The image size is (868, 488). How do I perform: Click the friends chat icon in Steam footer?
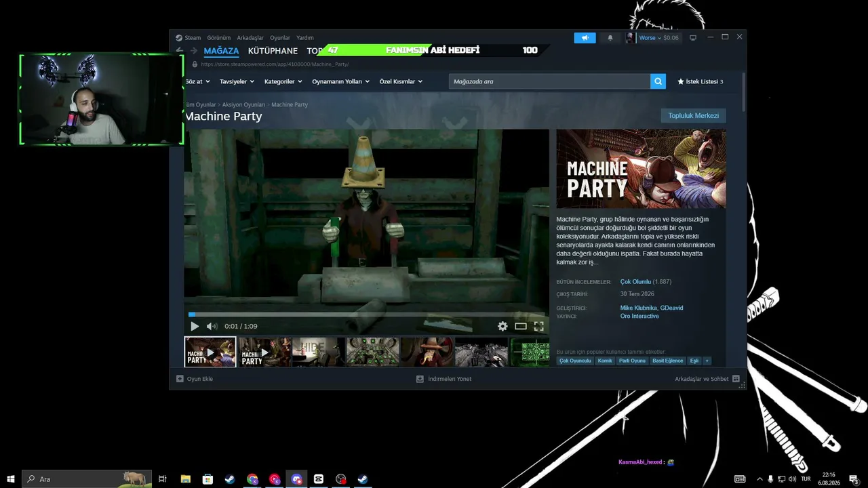pos(736,379)
